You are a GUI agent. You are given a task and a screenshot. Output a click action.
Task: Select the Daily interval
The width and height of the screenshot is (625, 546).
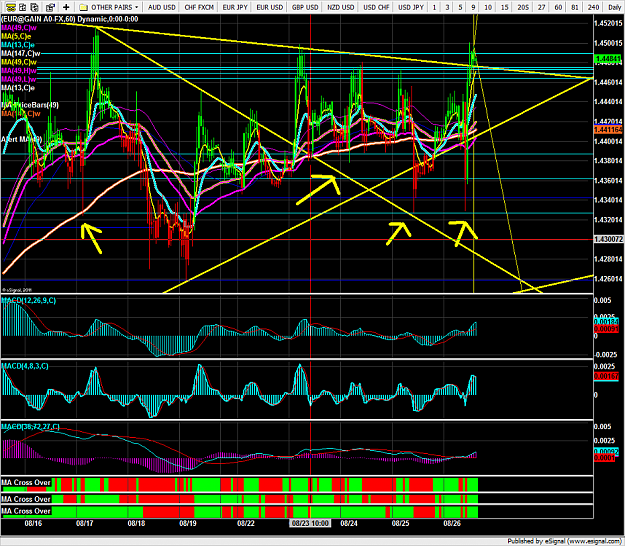(x=614, y=7)
